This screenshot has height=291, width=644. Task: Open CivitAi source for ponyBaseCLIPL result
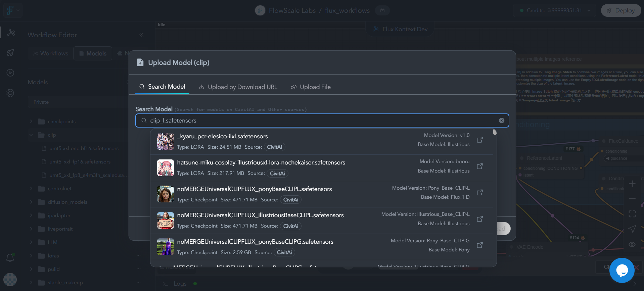pyautogui.click(x=291, y=200)
